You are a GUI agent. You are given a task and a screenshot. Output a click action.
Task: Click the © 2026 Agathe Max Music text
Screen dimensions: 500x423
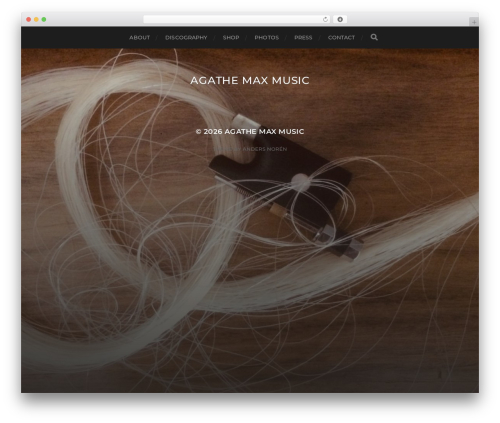[250, 131]
